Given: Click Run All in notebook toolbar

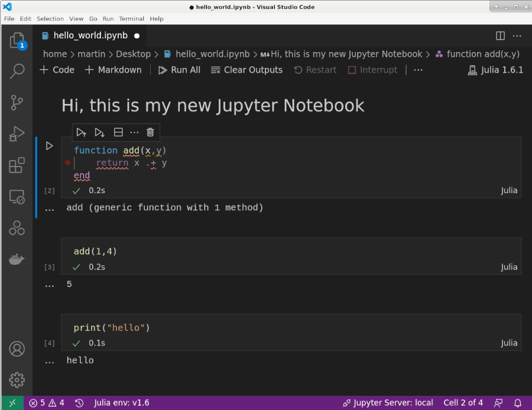Looking at the screenshot, I should coord(179,70).
